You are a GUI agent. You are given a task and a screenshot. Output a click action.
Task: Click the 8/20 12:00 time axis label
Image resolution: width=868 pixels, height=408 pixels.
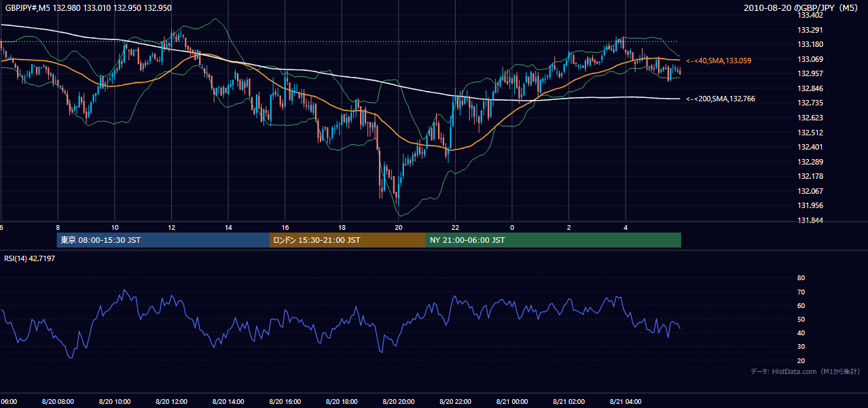[171, 401]
